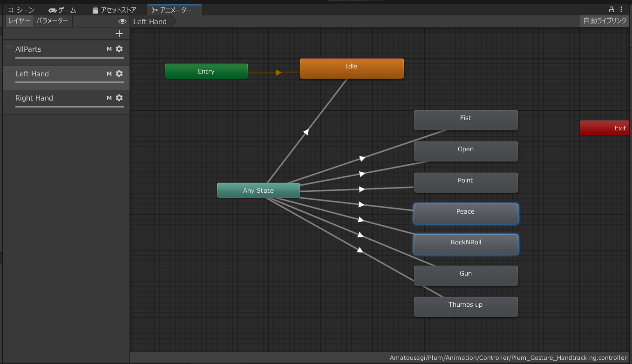Select the Idle state node
Viewport: 632px width, 364px height.
(x=351, y=68)
